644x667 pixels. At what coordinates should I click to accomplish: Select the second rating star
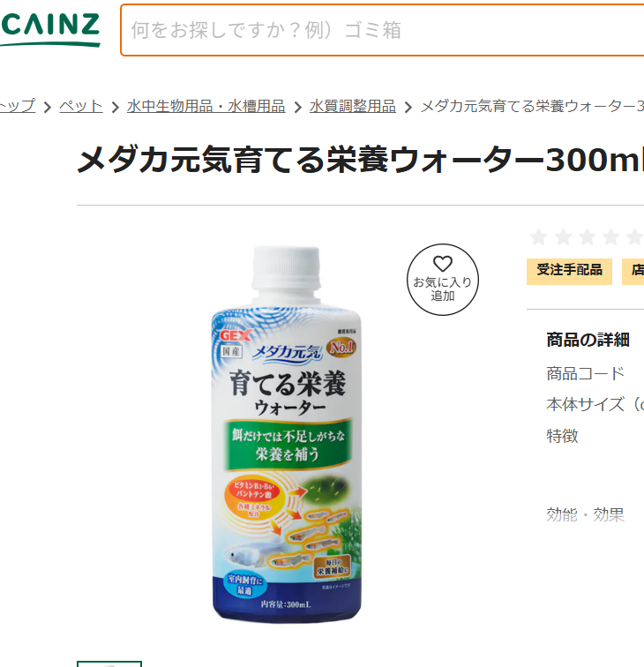563,237
